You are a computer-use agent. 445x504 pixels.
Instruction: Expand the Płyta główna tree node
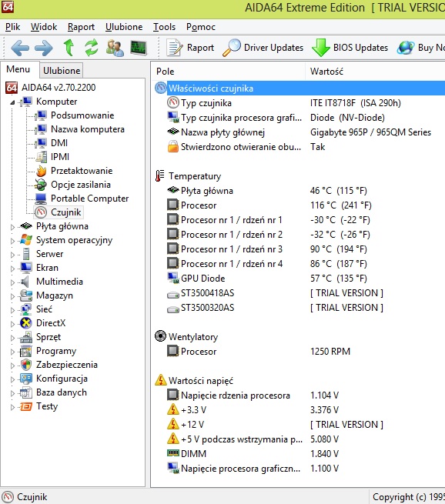coord(12,227)
